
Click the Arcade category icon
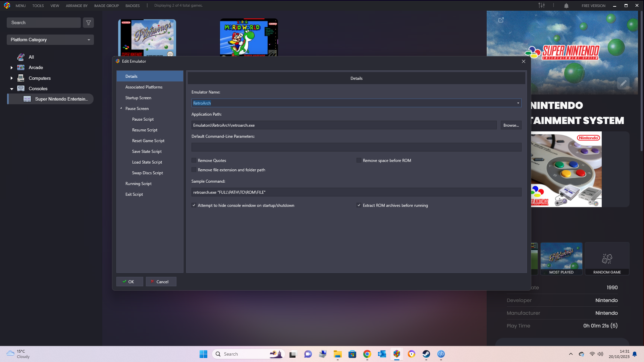[x=21, y=67]
